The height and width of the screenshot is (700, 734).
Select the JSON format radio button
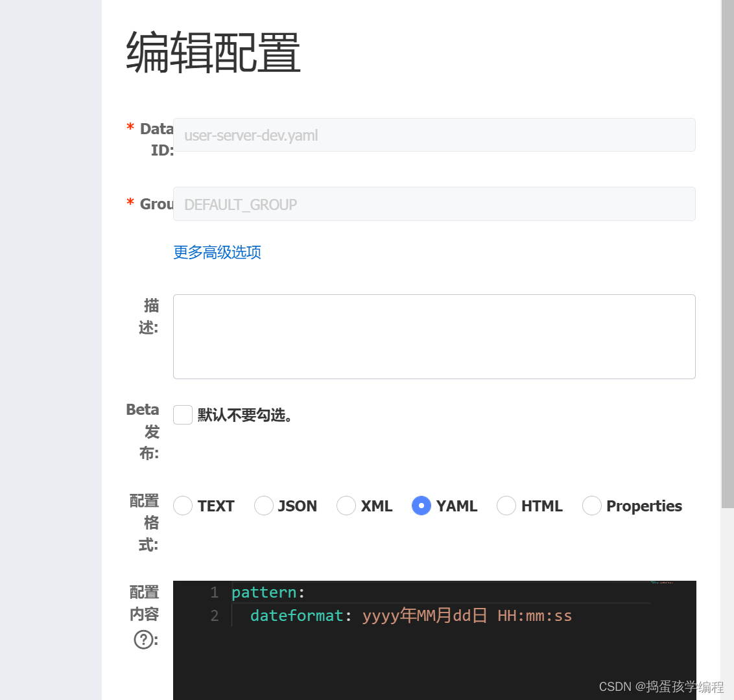263,506
